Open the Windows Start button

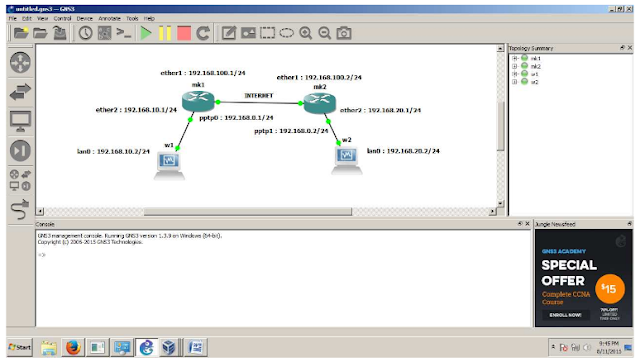(19, 347)
